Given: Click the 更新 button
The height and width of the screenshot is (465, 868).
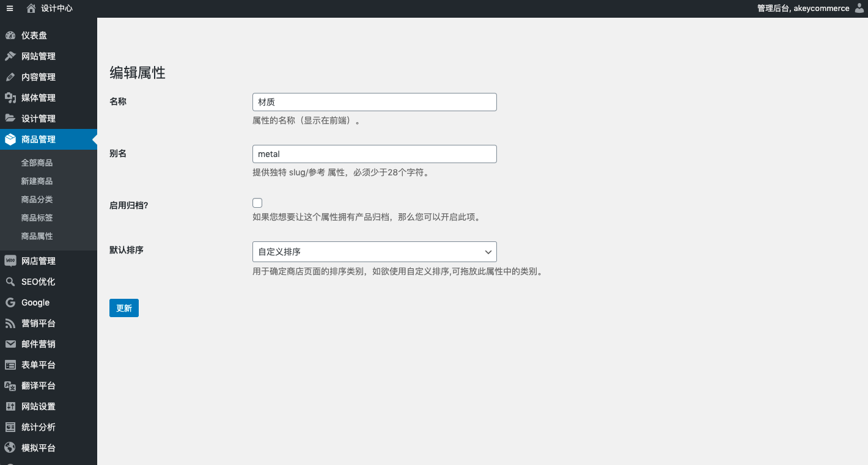Looking at the screenshot, I should (124, 308).
